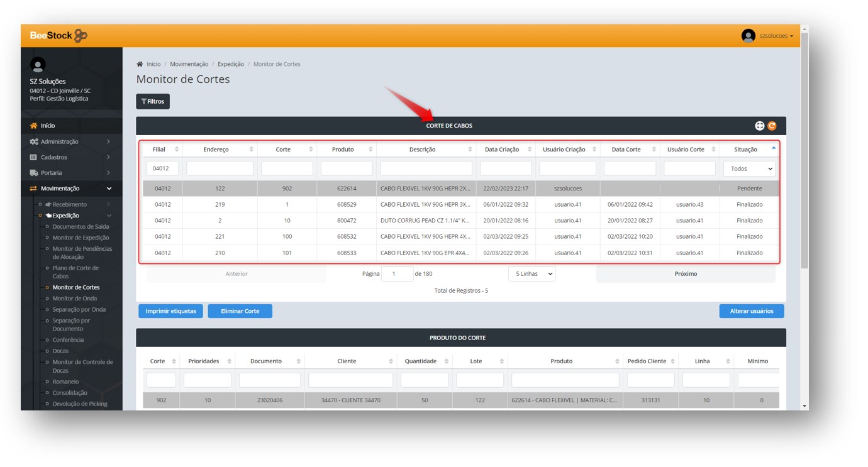Sort the table by the Filial column

(x=162, y=150)
